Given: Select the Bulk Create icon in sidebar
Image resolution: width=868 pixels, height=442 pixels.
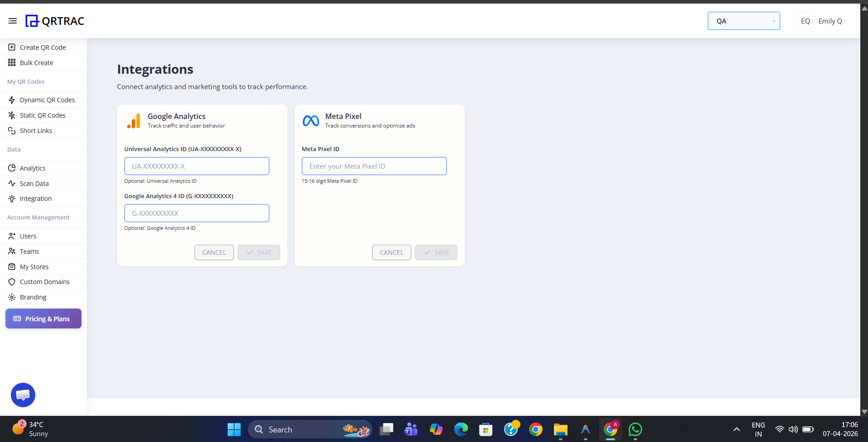Looking at the screenshot, I should coord(11,62).
